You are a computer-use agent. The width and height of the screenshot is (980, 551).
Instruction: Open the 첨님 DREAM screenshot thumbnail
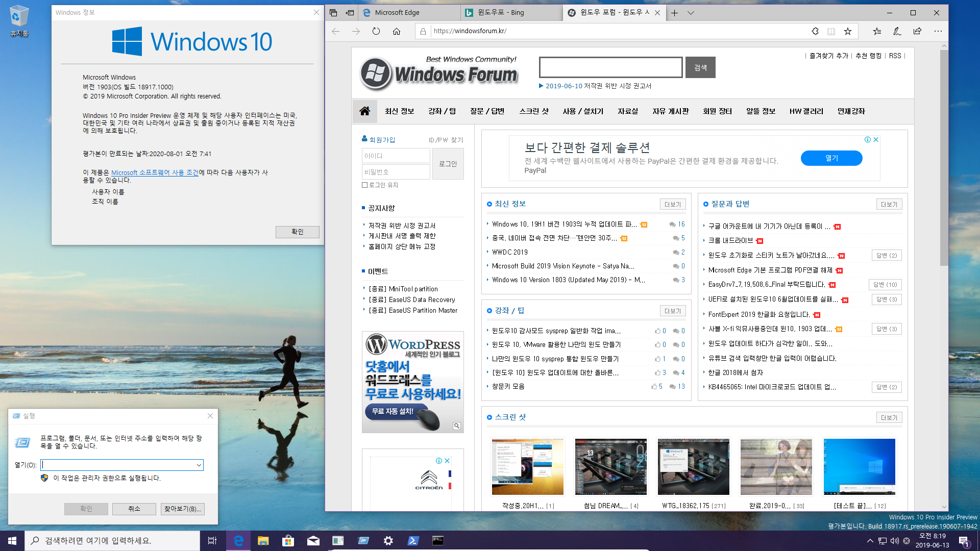point(611,467)
